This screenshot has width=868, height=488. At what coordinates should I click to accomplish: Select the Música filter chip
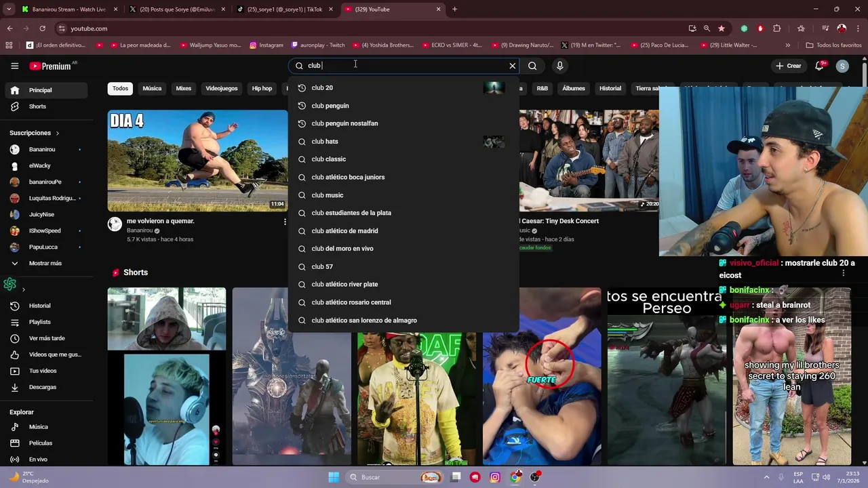click(152, 88)
